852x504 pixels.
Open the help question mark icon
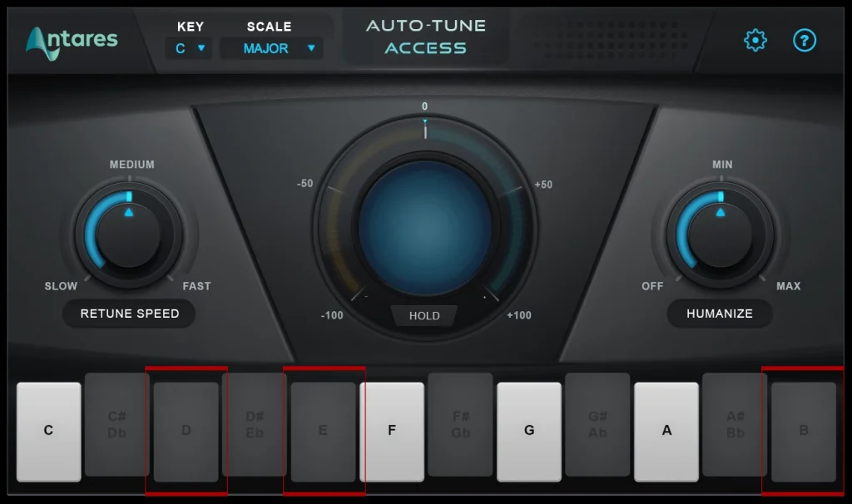tap(804, 40)
